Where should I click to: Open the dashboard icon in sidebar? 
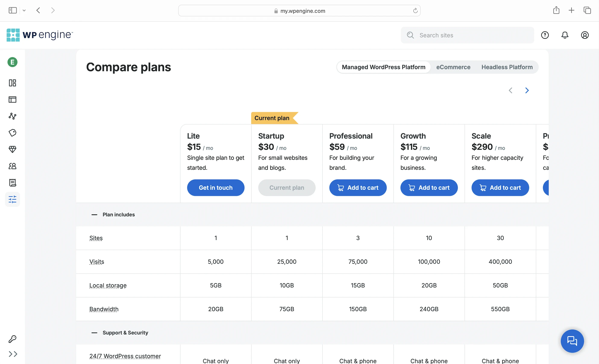[x=12, y=83]
